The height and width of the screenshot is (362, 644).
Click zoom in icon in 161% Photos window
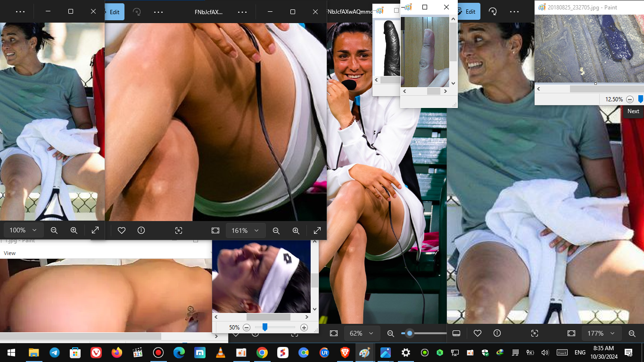click(x=296, y=230)
